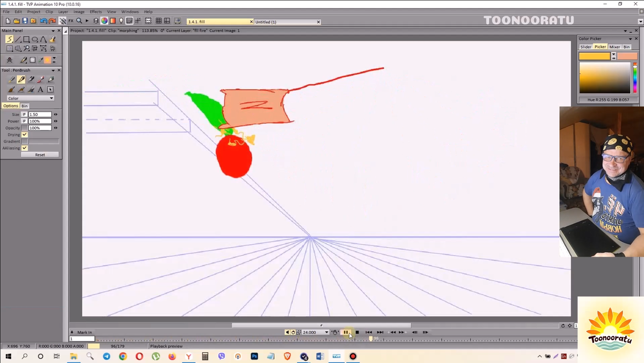This screenshot has height=363, width=644.
Task: Open the Effects menu
Action: pos(96,11)
